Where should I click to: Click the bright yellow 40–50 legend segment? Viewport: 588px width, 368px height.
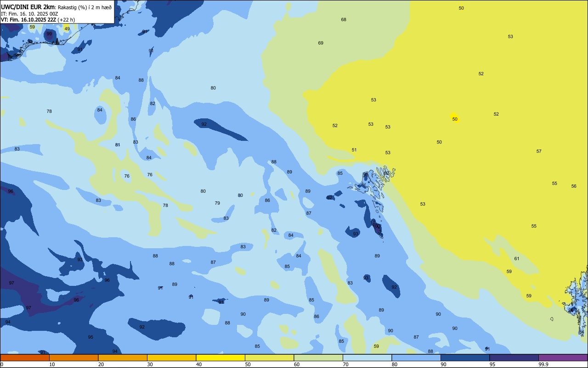(x=220, y=357)
